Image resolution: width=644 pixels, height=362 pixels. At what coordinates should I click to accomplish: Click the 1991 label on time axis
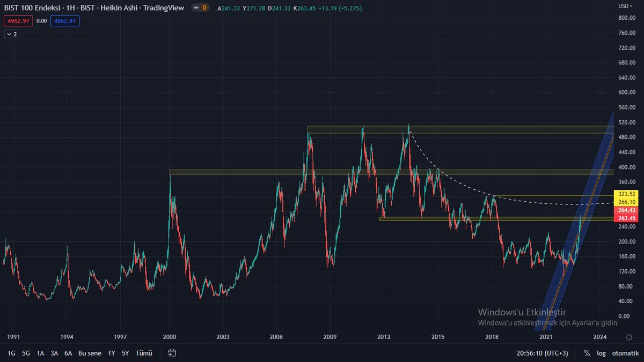(13, 337)
